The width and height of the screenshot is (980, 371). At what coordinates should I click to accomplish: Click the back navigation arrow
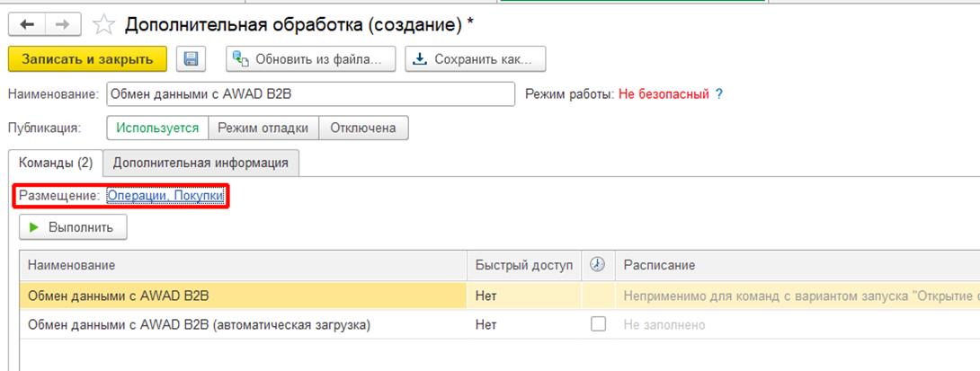click(x=26, y=23)
